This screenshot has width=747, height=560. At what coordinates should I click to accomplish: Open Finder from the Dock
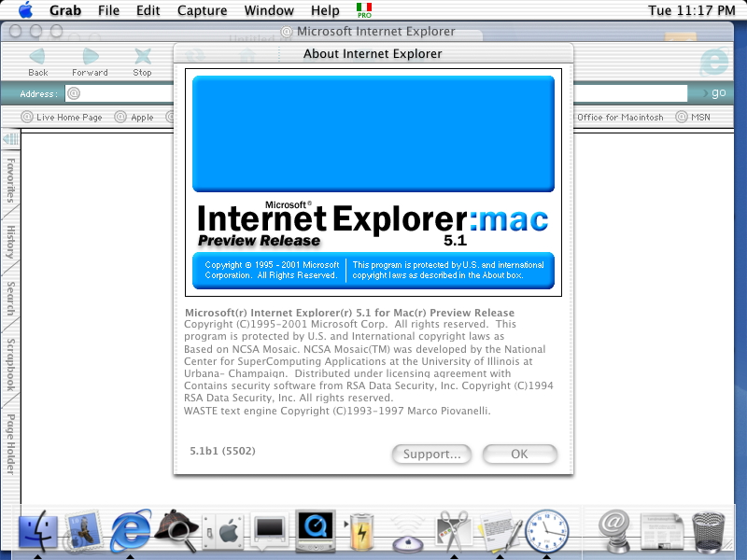[x=37, y=531]
